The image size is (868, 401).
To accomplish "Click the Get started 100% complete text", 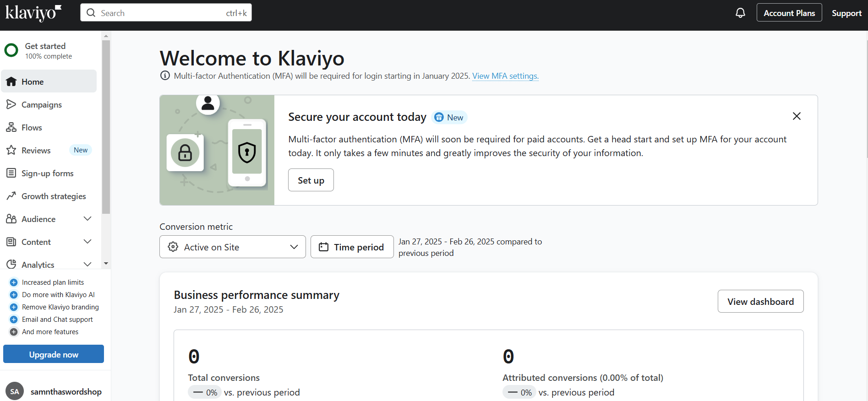I will click(48, 51).
